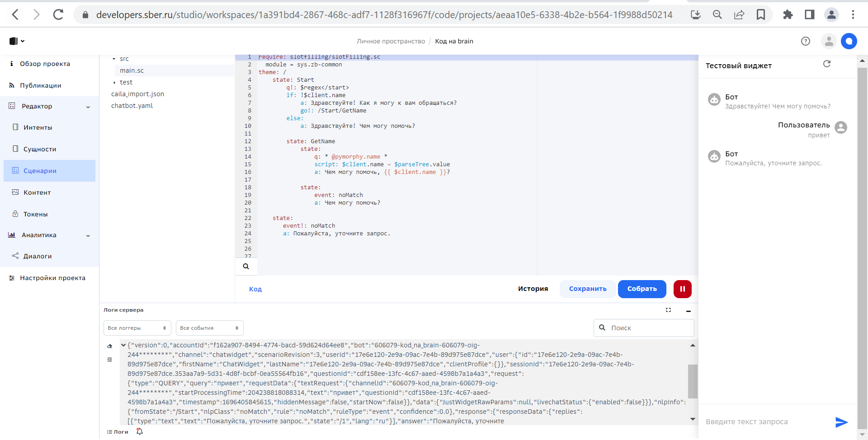Toggle the browser side panel
The width and height of the screenshot is (868, 440).
[810, 15]
